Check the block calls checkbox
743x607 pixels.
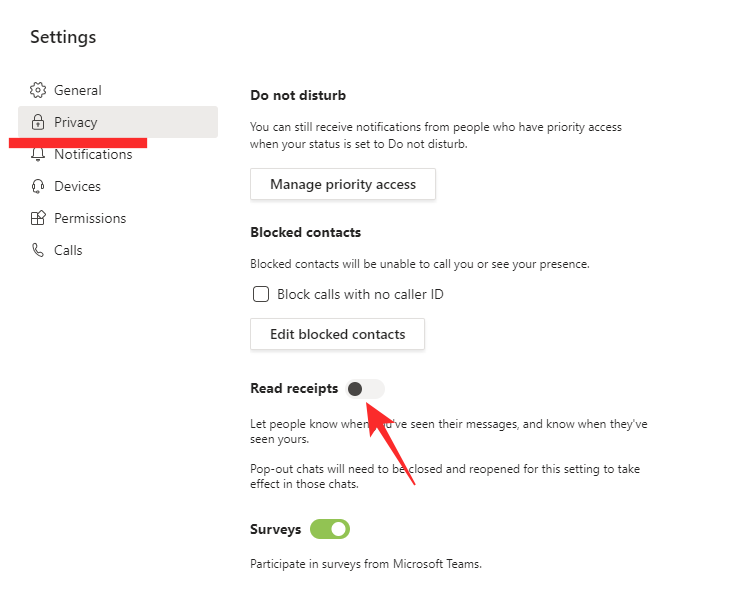261,294
